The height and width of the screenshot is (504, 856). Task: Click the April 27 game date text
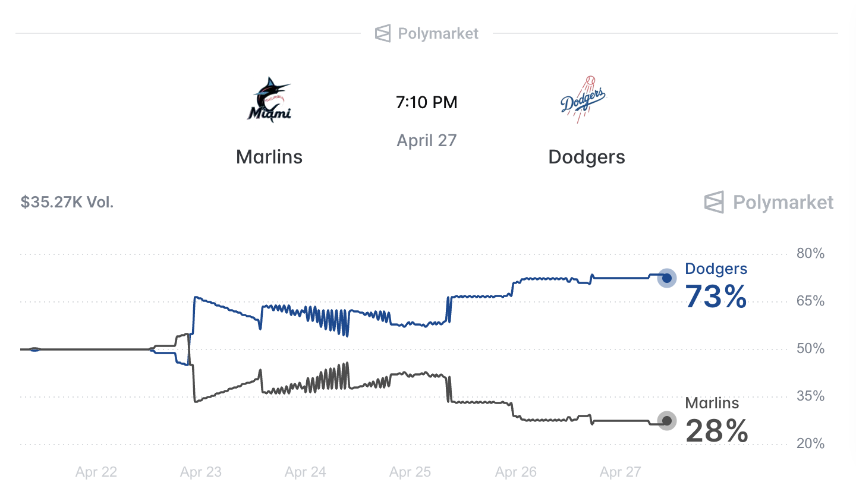[427, 140]
